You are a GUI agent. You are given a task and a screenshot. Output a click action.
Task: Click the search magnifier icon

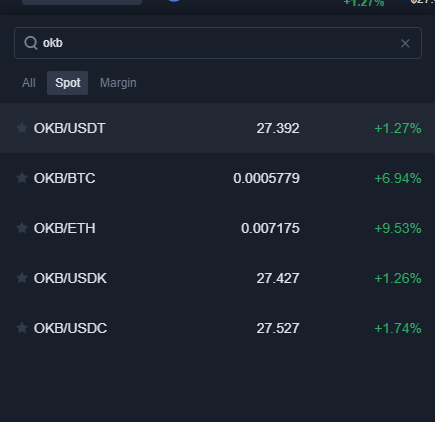[x=31, y=43]
